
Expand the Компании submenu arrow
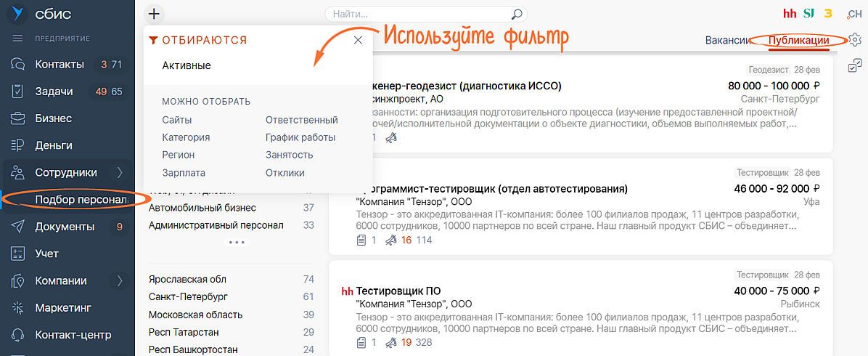point(120,280)
